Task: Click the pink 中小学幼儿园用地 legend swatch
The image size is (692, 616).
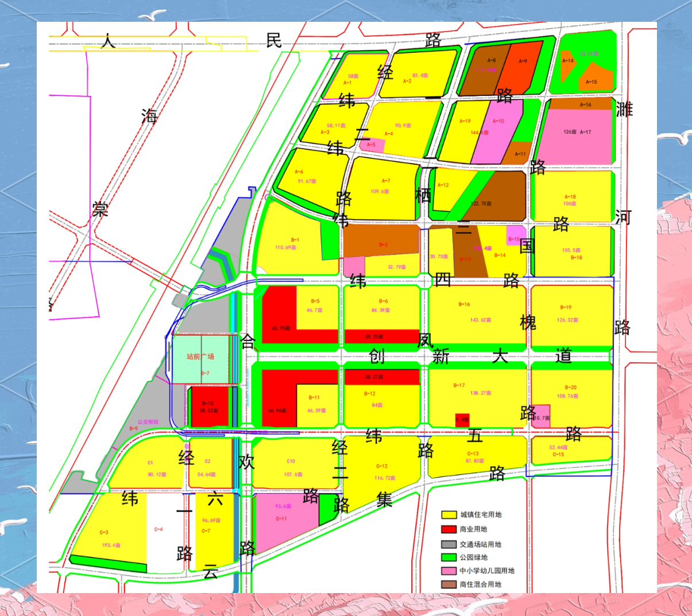Action: tap(449, 571)
